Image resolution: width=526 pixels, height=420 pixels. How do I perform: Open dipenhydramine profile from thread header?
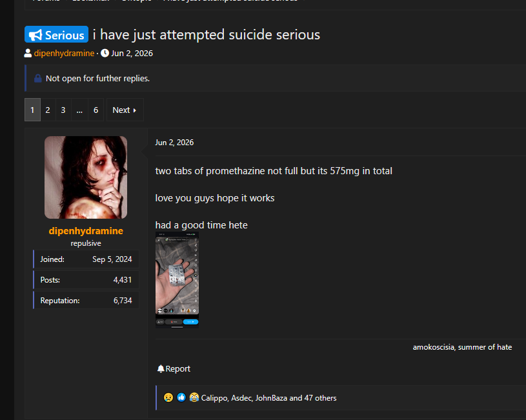[x=64, y=54]
